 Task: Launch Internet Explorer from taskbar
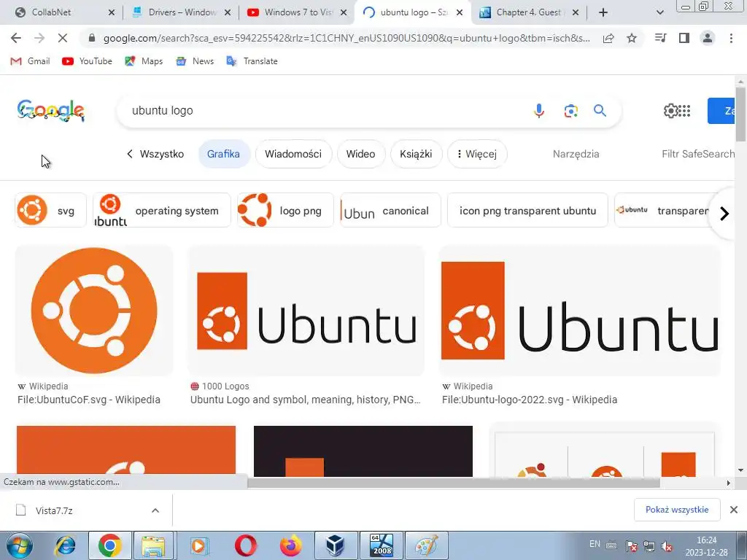click(x=65, y=545)
